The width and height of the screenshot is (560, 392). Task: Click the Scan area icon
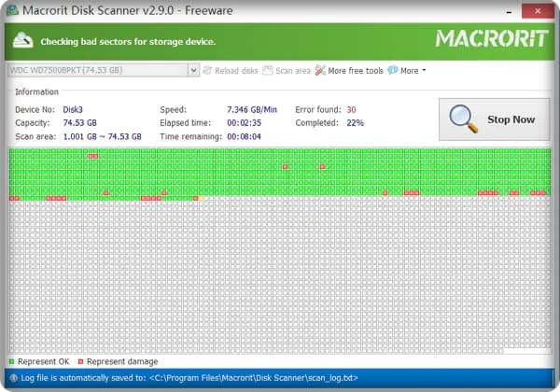pos(268,70)
